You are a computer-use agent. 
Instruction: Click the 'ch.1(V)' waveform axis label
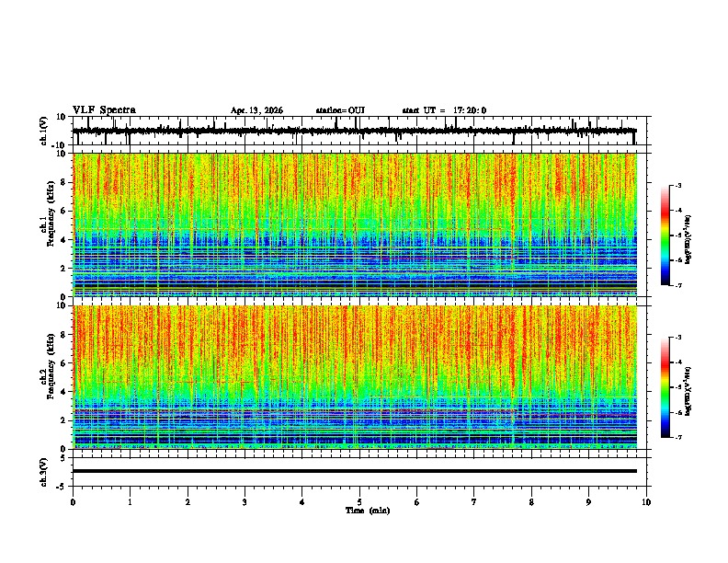click(44, 131)
